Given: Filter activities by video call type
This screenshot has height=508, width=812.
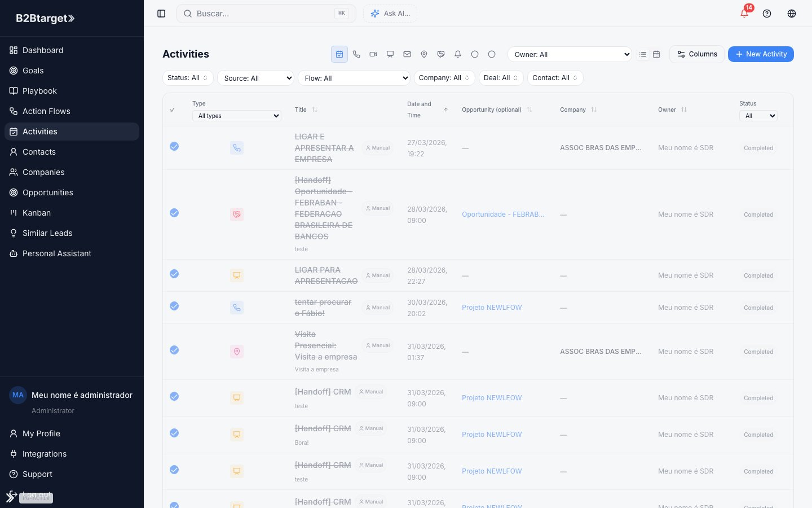Looking at the screenshot, I should (x=373, y=54).
